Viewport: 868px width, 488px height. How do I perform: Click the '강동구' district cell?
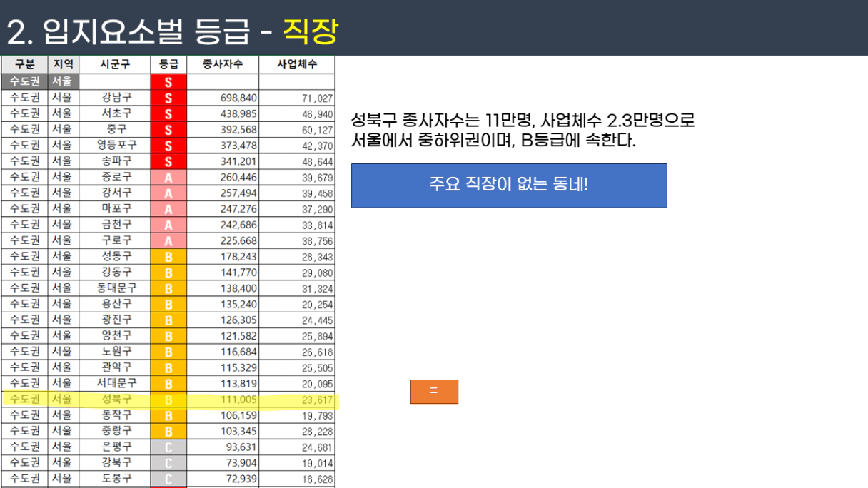tap(116, 272)
